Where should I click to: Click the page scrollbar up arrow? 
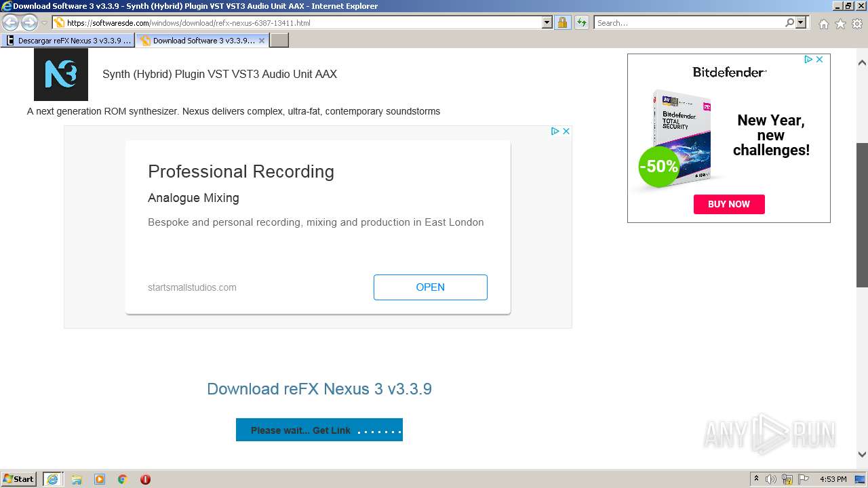[862, 62]
